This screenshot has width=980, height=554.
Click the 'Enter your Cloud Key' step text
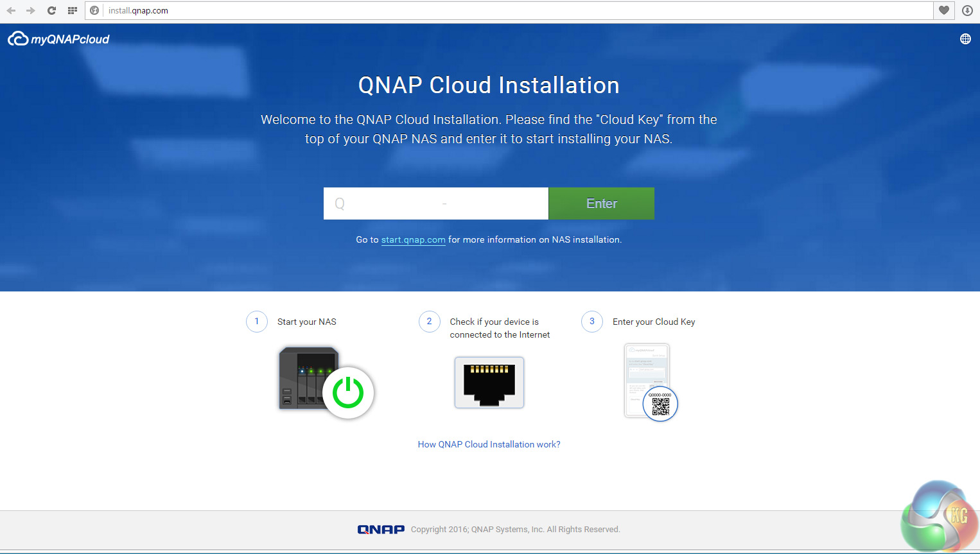(654, 322)
